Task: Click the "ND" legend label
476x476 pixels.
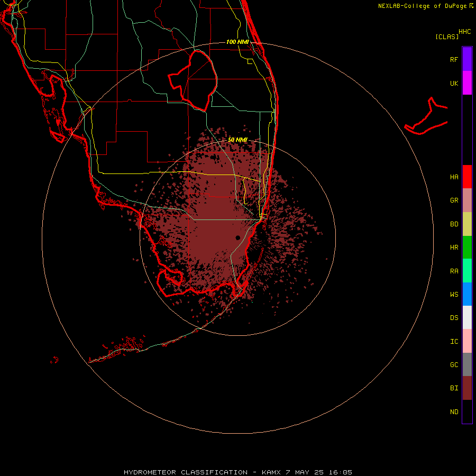Action: tap(454, 411)
